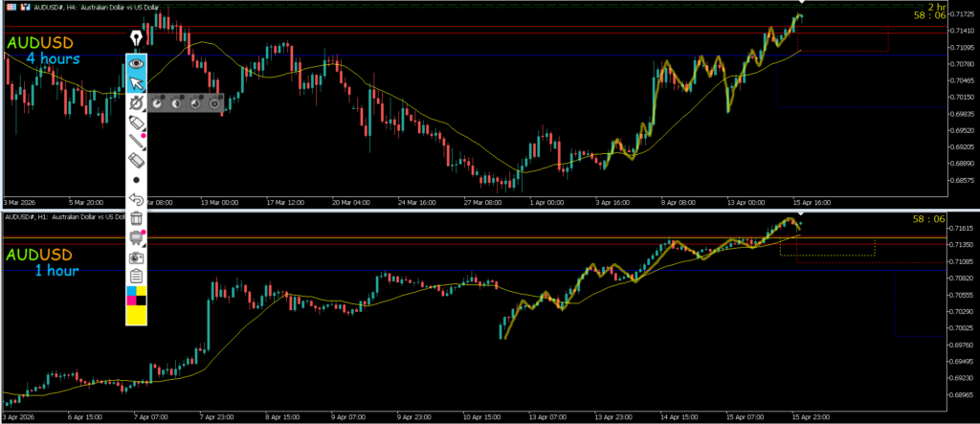
Task: Click the monitor screen icon in toolbar
Action: (x=137, y=238)
